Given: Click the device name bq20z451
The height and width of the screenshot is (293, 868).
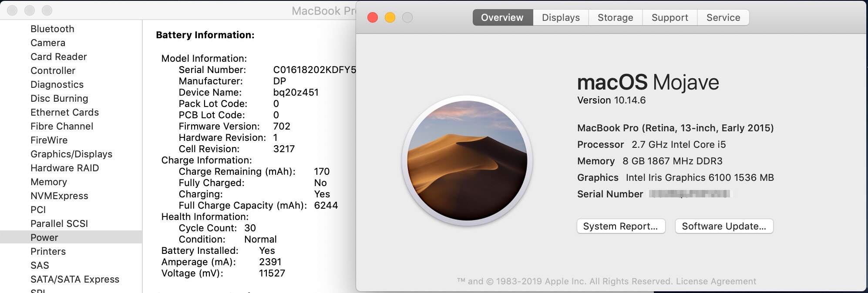Looking at the screenshot, I should tap(296, 92).
